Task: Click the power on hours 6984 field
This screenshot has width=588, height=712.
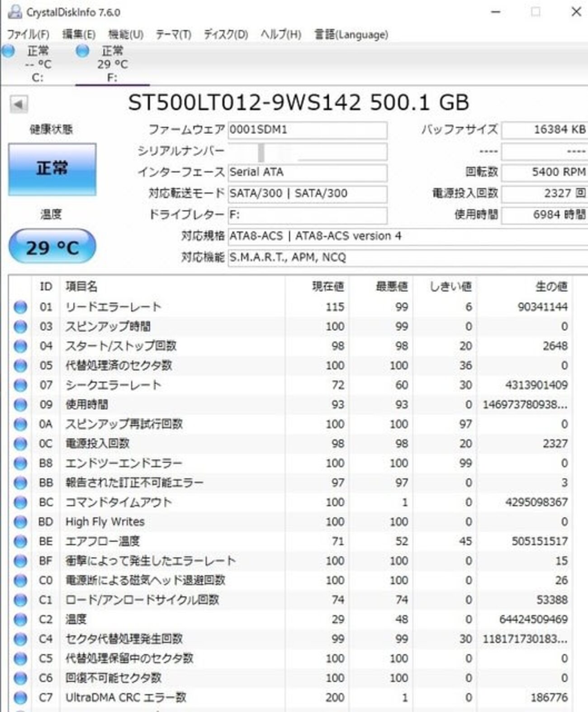Action: (545, 215)
